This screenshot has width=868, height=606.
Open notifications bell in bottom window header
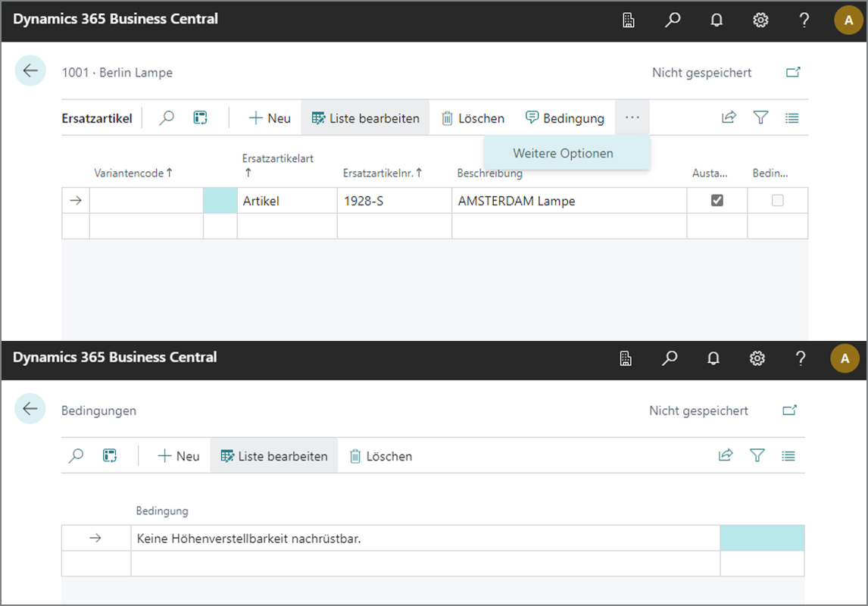click(713, 358)
